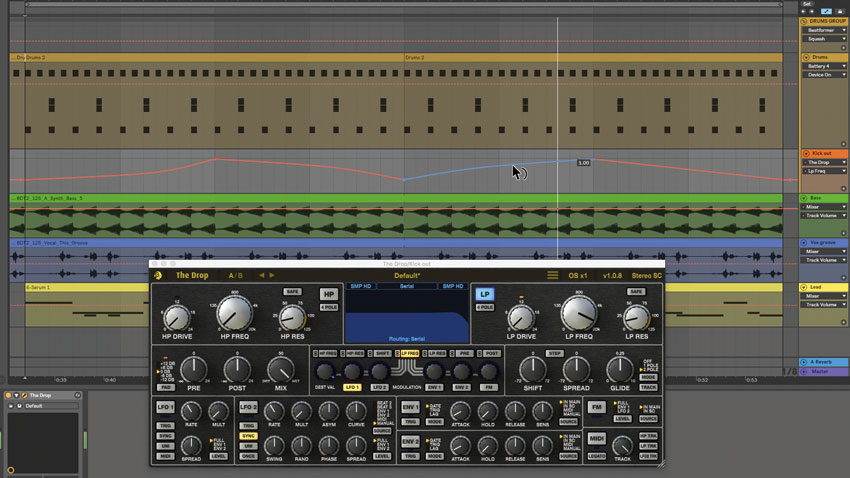Click the Sonic Charge logo icon in The Drop
850x478 pixels.
[x=158, y=275]
